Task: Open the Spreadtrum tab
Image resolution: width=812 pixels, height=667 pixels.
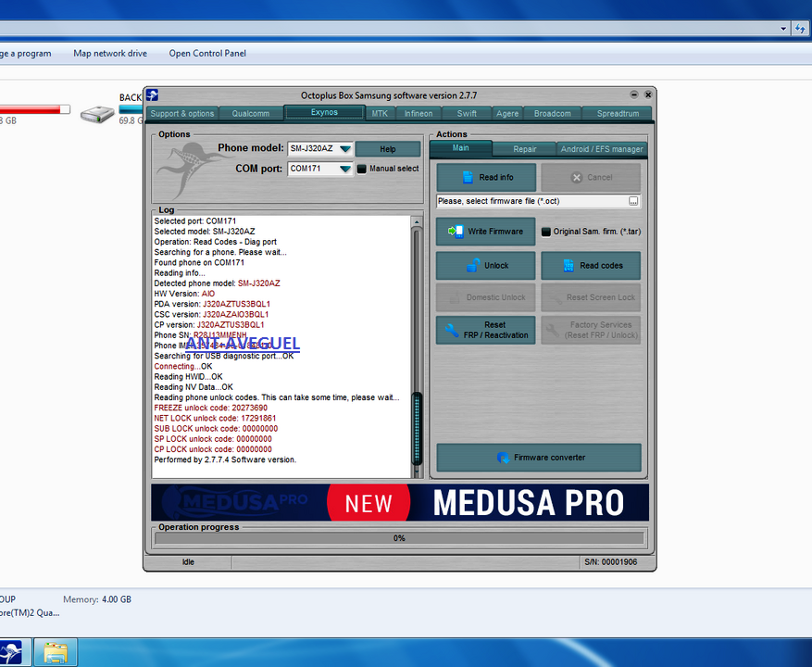Action: pyautogui.click(x=618, y=114)
